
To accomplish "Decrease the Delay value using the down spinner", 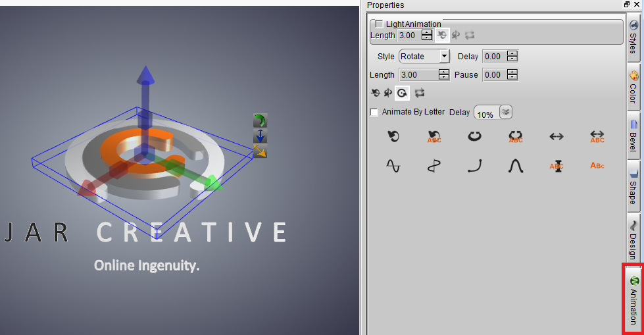I will (x=512, y=59).
